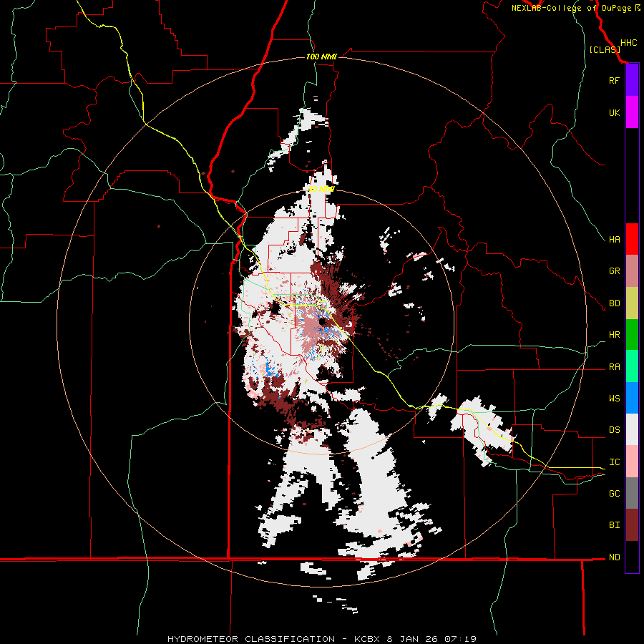
Task: Click the DS legend label
Action: pyautogui.click(x=614, y=430)
